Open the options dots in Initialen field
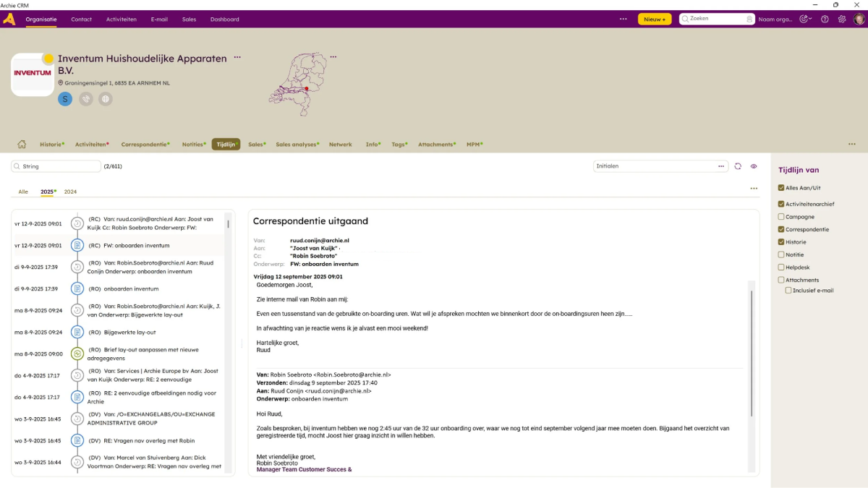This screenshot has width=868, height=488. pos(720,166)
